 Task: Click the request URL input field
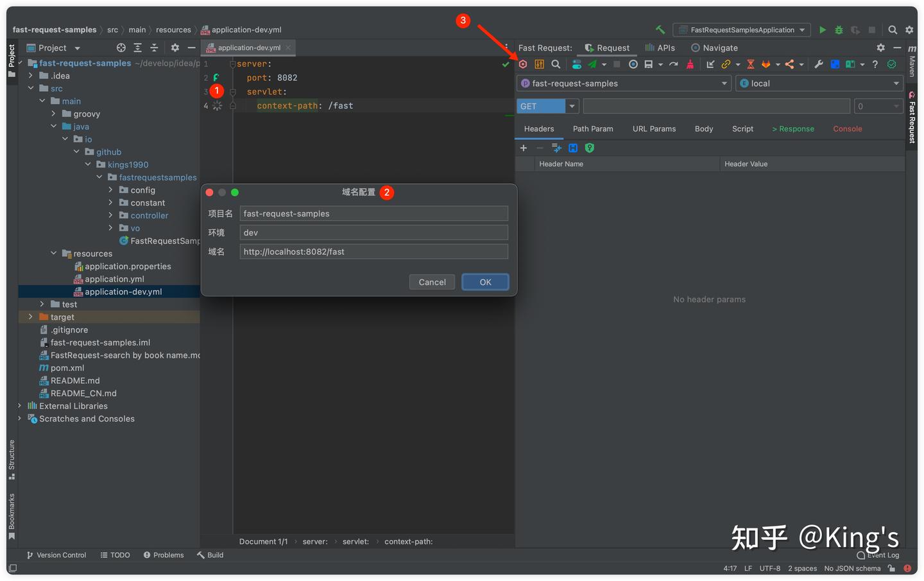[x=716, y=107]
